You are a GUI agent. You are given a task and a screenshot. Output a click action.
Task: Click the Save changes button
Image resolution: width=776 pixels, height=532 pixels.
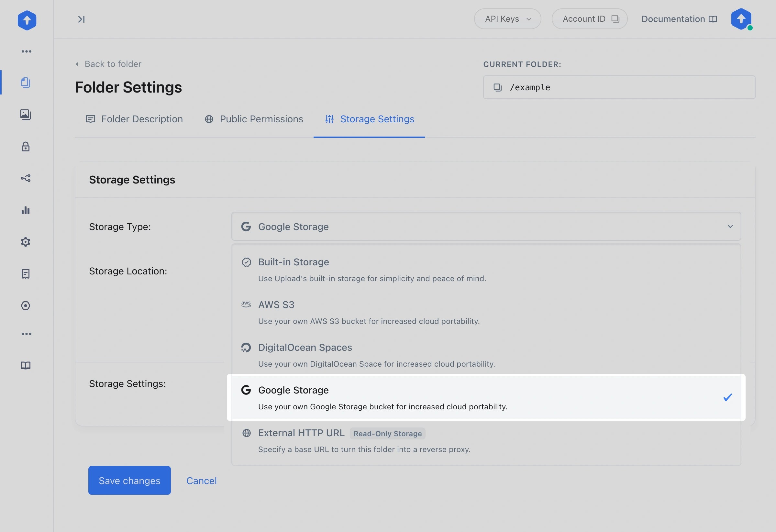pyautogui.click(x=129, y=480)
